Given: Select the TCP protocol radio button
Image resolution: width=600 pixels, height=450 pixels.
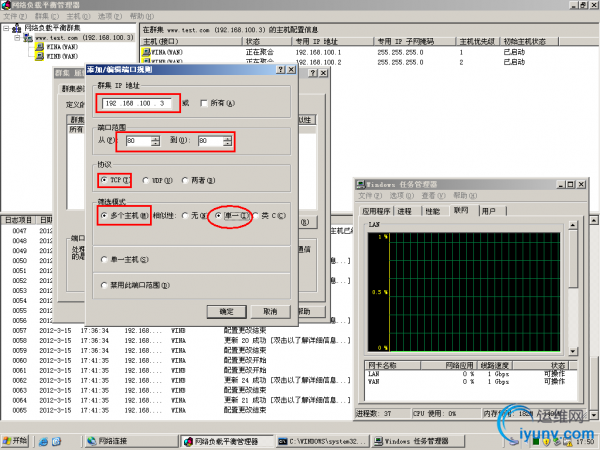Looking at the screenshot, I should click(x=104, y=179).
